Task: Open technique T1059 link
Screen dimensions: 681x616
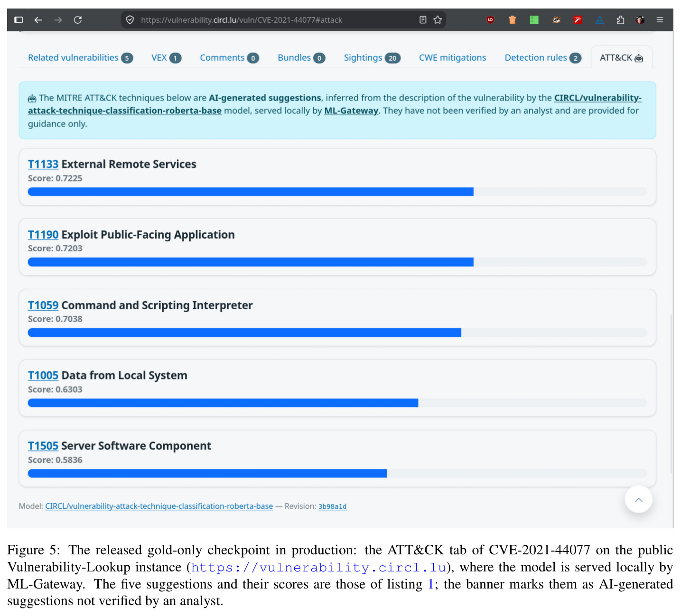Action: (x=43, y=305)
